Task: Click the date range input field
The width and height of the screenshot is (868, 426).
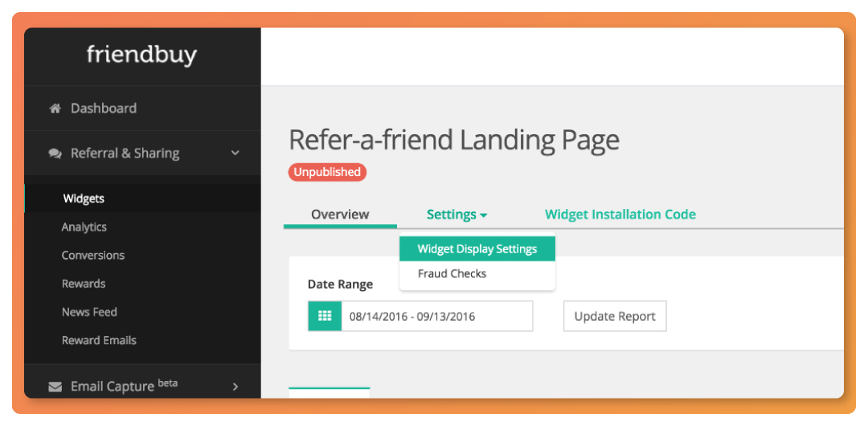Action: point(436,317)
